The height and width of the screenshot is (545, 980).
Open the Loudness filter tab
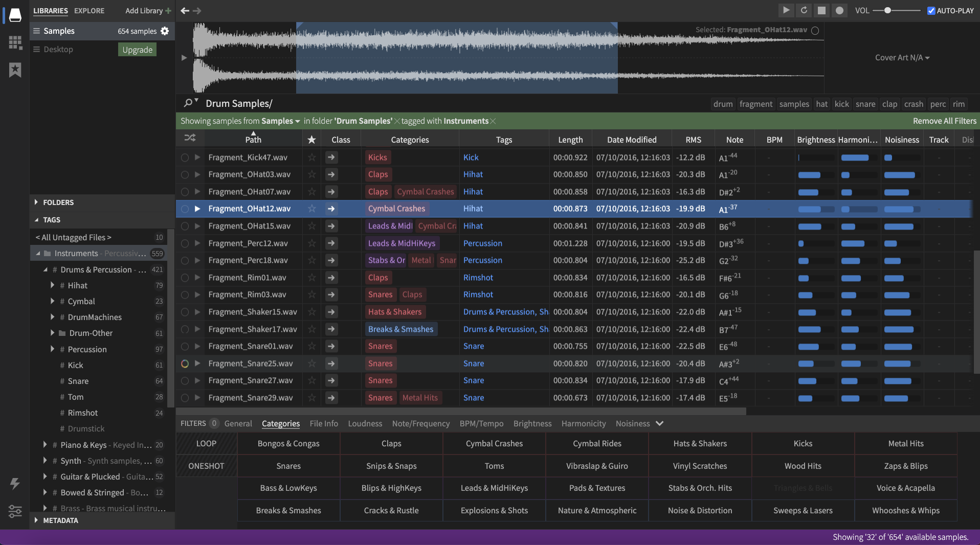click(365, 423)
